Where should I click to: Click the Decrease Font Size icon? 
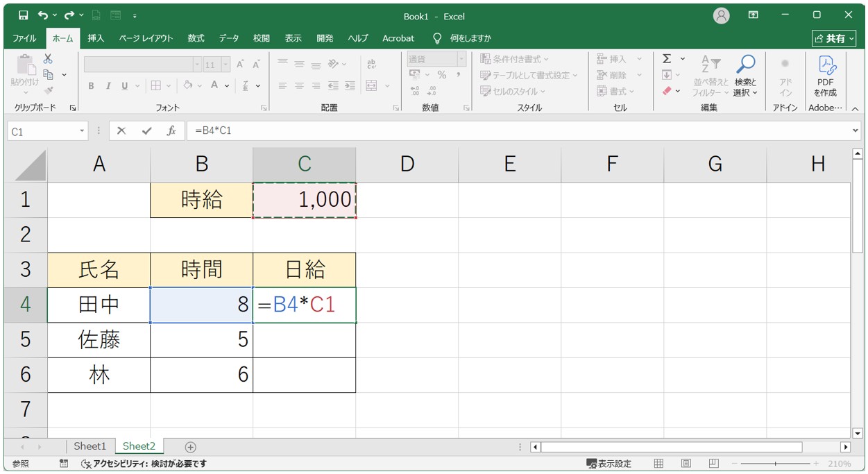(256, 65)
